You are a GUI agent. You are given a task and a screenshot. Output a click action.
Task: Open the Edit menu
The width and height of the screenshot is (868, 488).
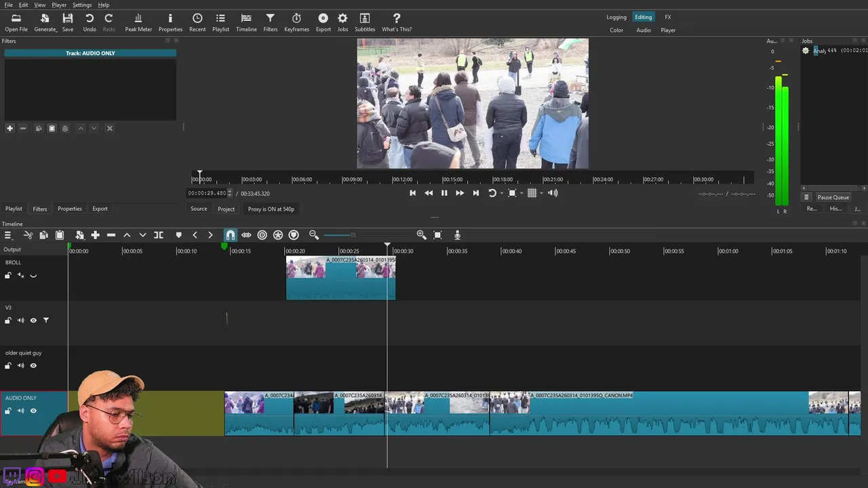click(23, 5)
